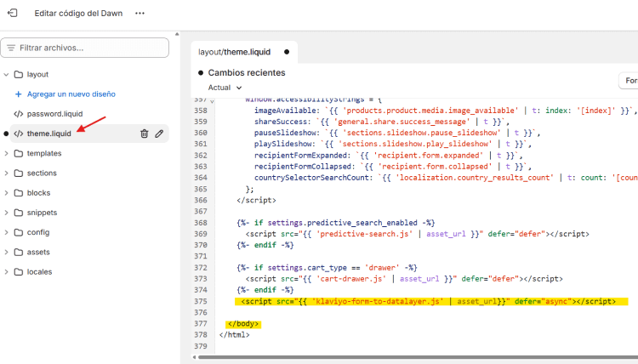
Task: Click unsaved dot on theme.liquid tab
Action: (287, 52)
